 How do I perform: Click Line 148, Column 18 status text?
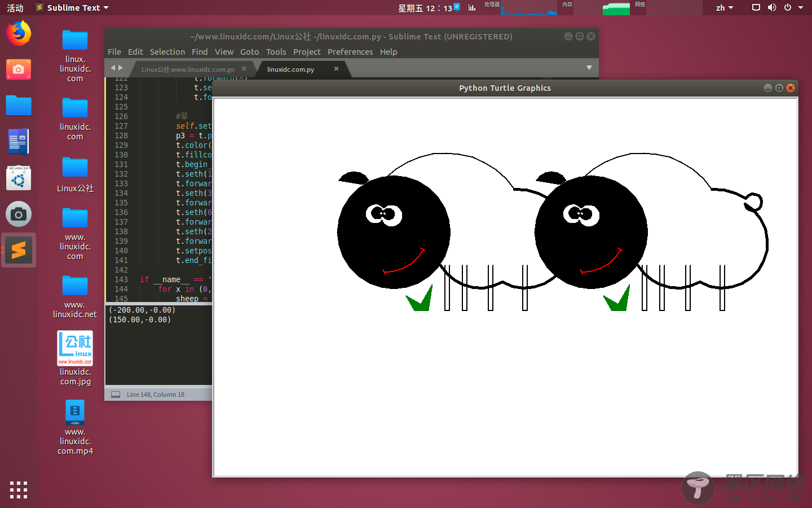pyautogui.click(x=156, y=395)
